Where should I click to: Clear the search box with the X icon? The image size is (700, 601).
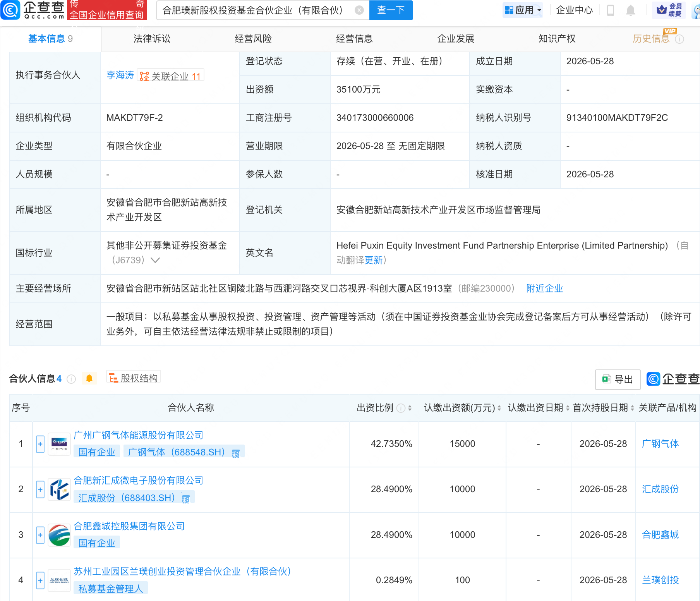tap(359, 10)
